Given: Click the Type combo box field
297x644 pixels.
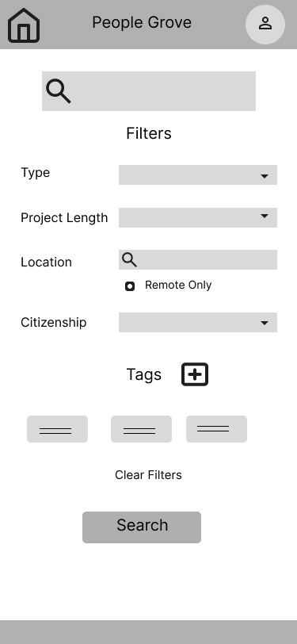Looking at the screenshot, I should click(x=198, y=174).
